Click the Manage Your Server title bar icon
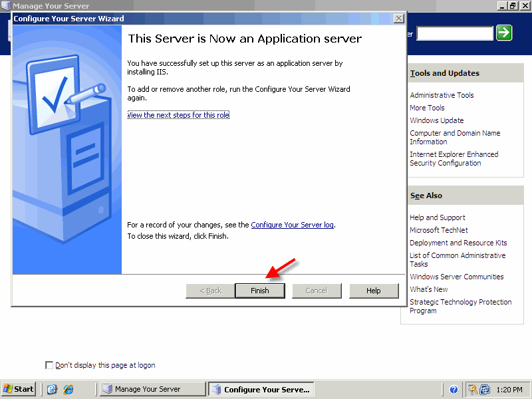 click(x=6, y=5)
